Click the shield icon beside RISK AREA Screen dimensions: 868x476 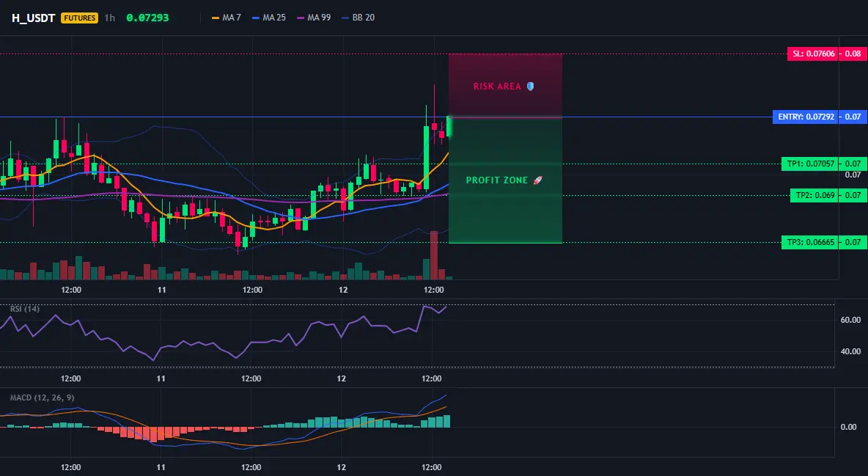click(x=530, y=87)
